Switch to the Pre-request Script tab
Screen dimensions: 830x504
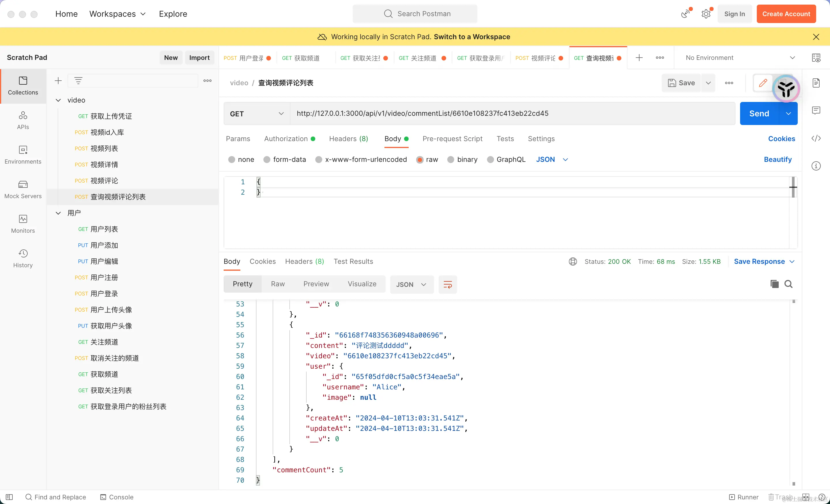tap(452, 139)
